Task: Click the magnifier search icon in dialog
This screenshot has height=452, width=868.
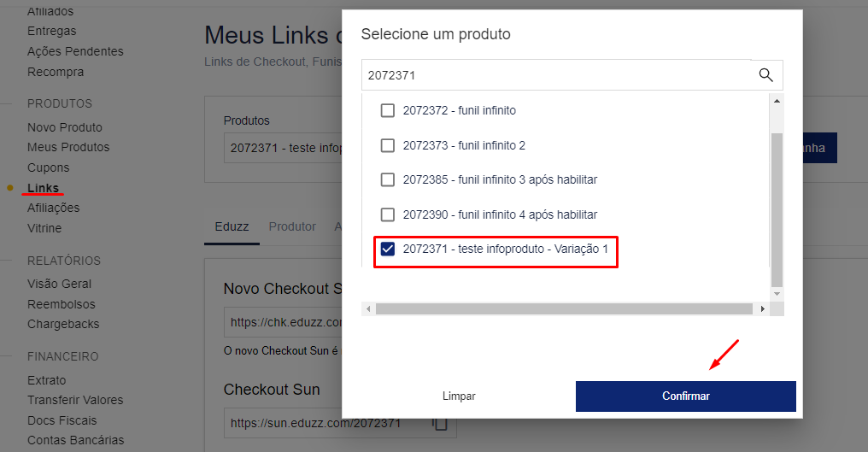Action: click(766, 75)
